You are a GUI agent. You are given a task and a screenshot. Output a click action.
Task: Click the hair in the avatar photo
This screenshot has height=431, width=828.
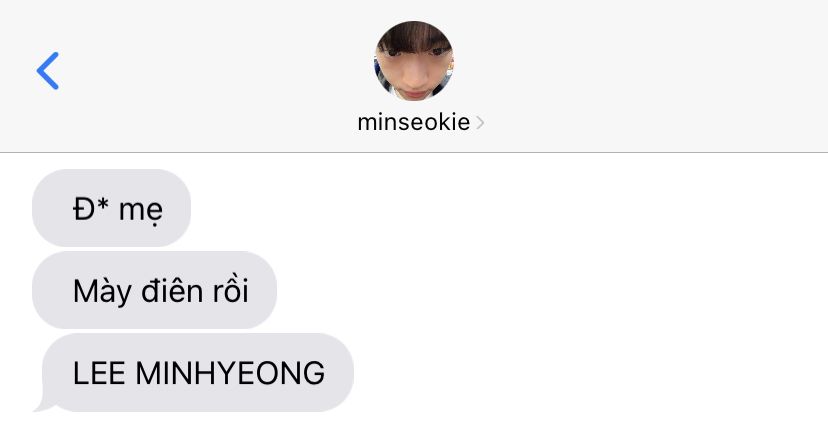point(413,36)
